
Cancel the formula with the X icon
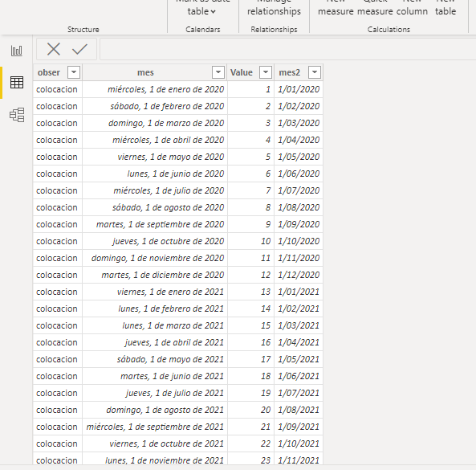pyautogui.click(x=54, y=49)
